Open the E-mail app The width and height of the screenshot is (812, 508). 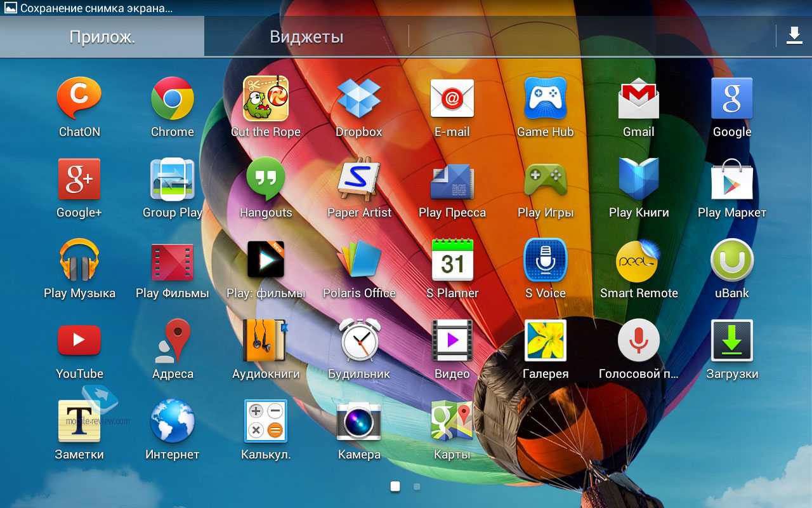(452, 98)
